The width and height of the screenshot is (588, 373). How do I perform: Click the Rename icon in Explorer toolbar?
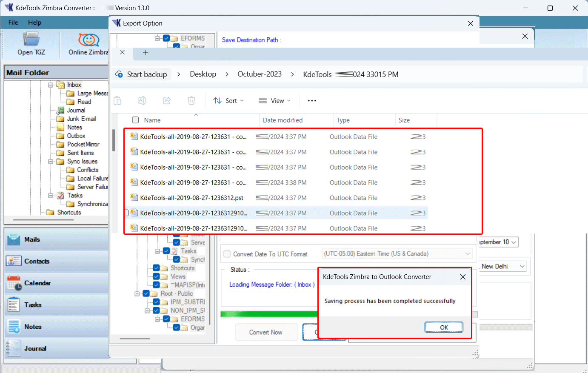point(142,100)
